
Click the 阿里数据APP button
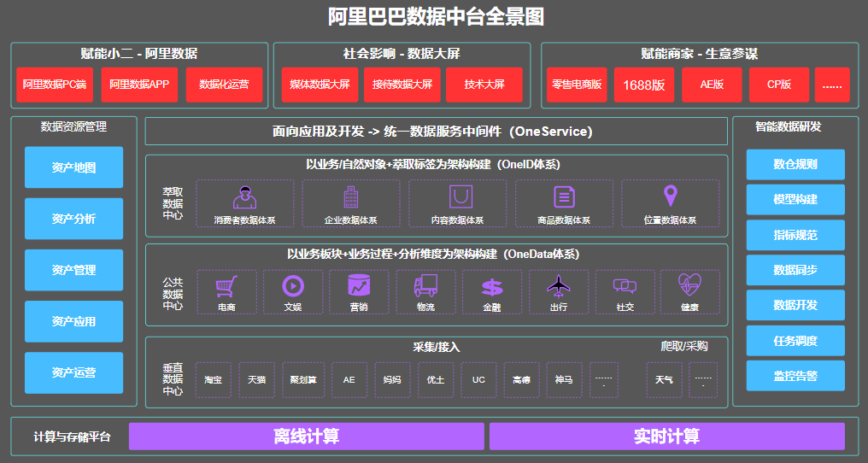coord(139,85)
